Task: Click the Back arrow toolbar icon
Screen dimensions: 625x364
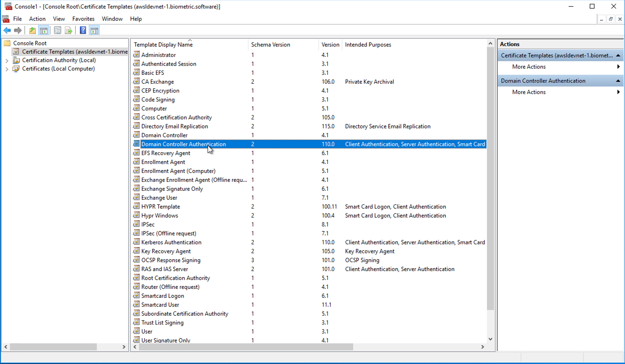Action: pyautogui.click(x=7, y=31)
